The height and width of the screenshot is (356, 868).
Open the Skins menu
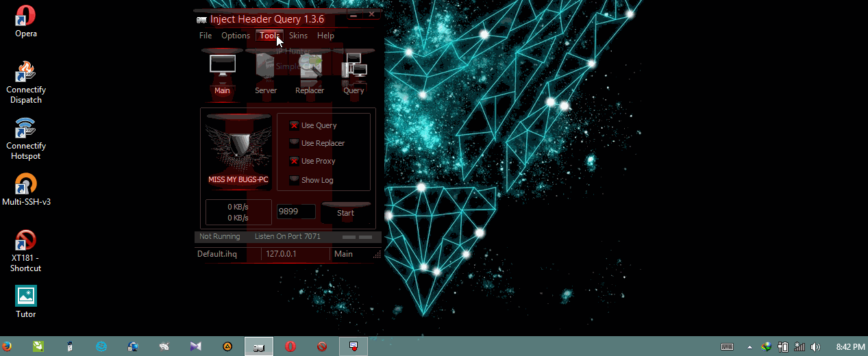[x=298, y=36]
